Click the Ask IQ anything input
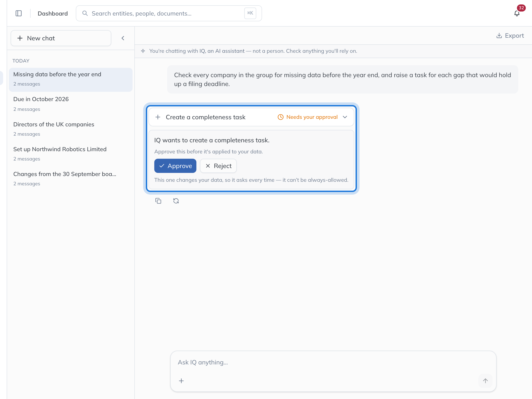This screenshot has height=399, width=532. pos(333,362)
